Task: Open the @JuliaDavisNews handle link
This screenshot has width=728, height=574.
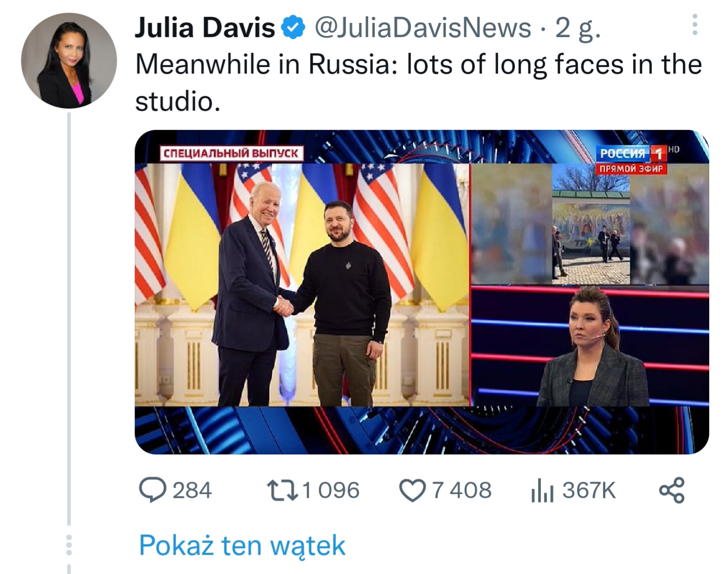Action: [x=423, y=27]
